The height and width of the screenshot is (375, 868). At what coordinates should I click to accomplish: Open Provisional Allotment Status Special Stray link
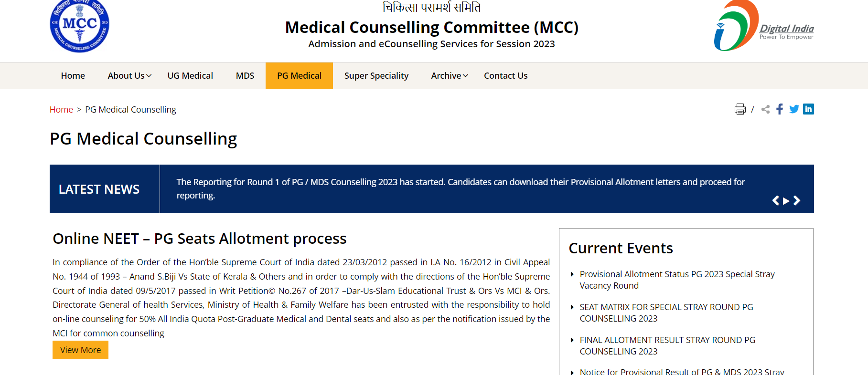coord(677,280)
